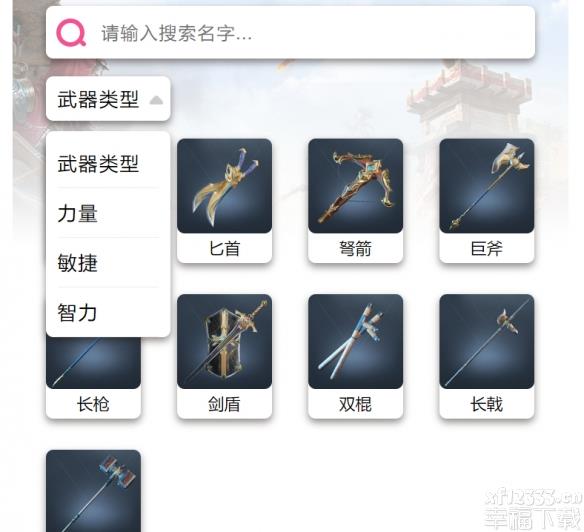This screenshot has width=584, height=532.
Task: Pick the 长戟 halberd weapon icon
Action: 487,342
